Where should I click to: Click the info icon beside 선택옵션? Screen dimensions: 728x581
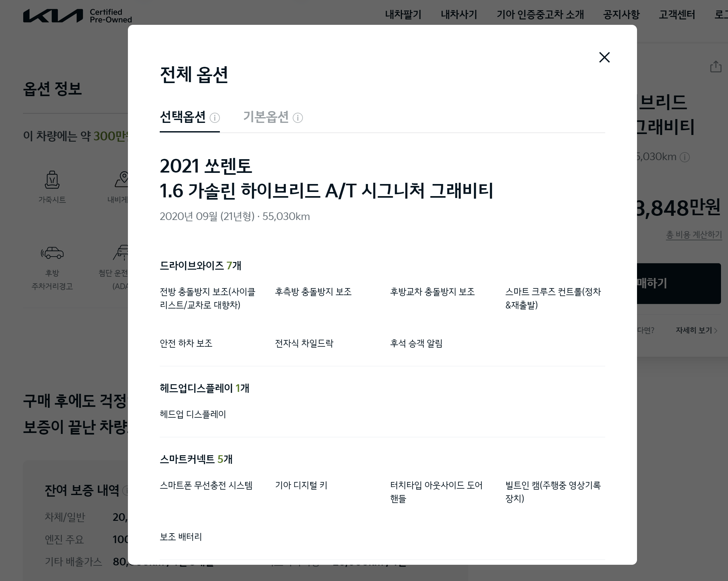(x=215, y=118)
